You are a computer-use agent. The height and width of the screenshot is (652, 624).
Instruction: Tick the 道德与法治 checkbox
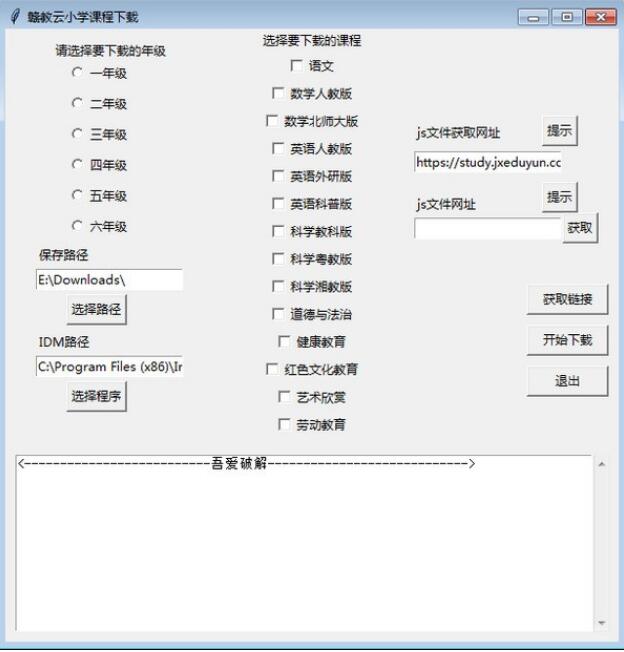pos(278,314)
